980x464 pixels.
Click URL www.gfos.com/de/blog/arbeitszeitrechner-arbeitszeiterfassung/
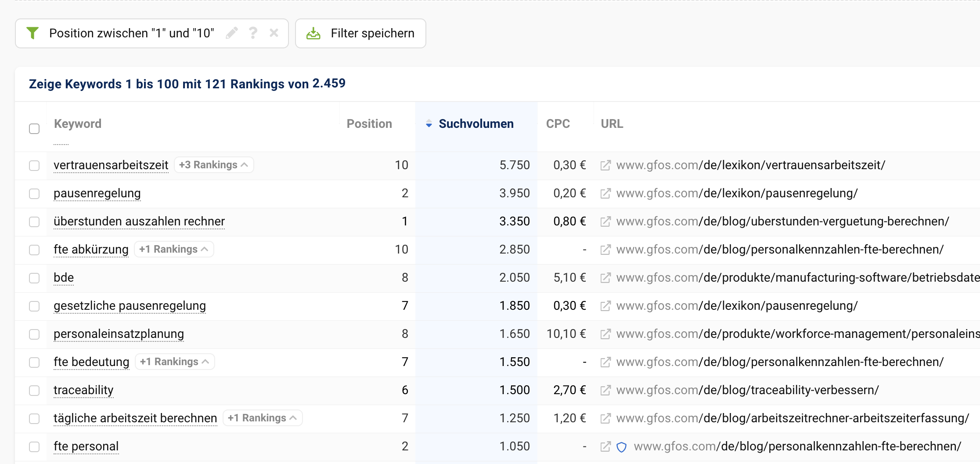pos(793,418)
